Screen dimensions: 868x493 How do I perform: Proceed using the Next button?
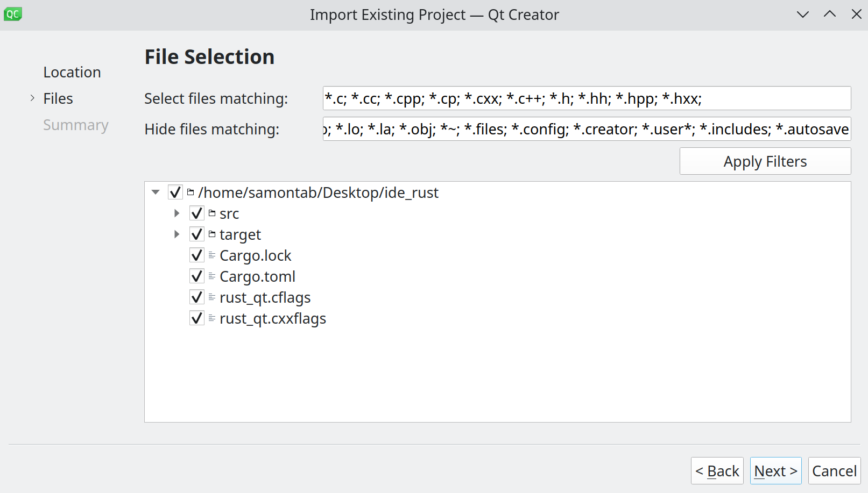775,470
